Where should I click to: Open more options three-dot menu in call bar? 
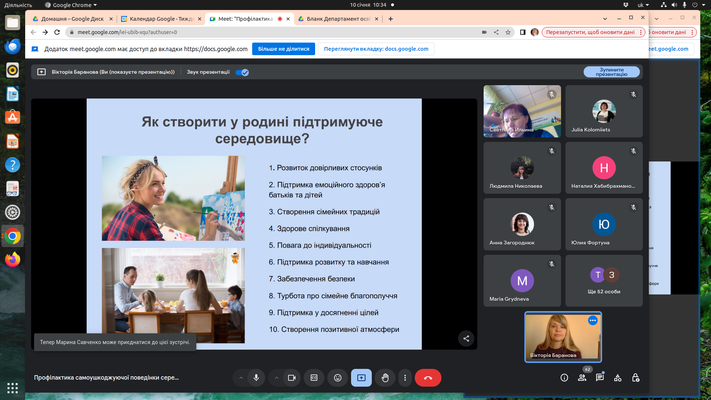pyautogui.click(x=405, y=378)
